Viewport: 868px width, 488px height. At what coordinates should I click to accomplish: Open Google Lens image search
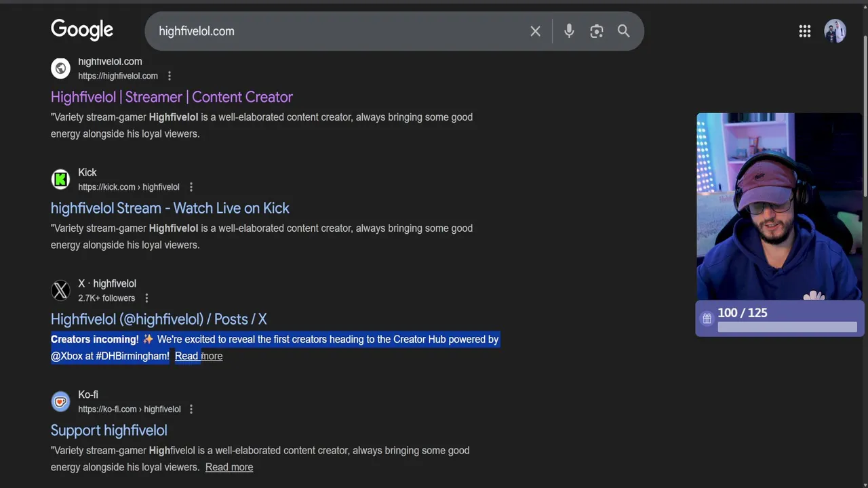pos(596,31)
